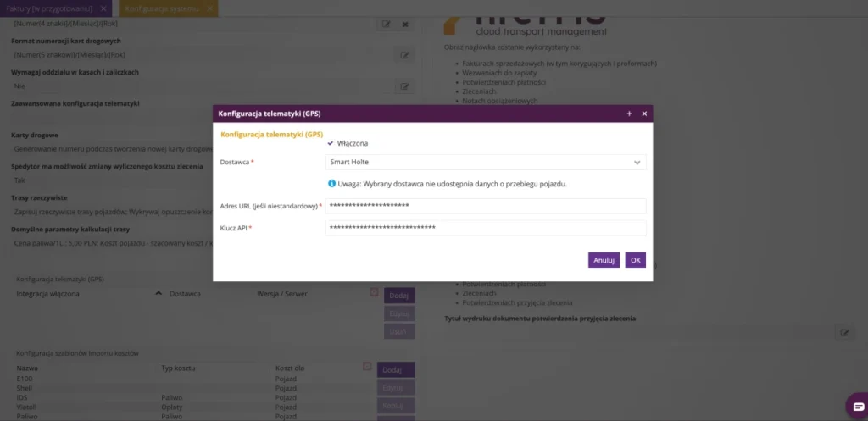This screenshot has width=868, height=421.
Task: Click Dodaj in cost import templates section
Action: [x=396, y=369]
